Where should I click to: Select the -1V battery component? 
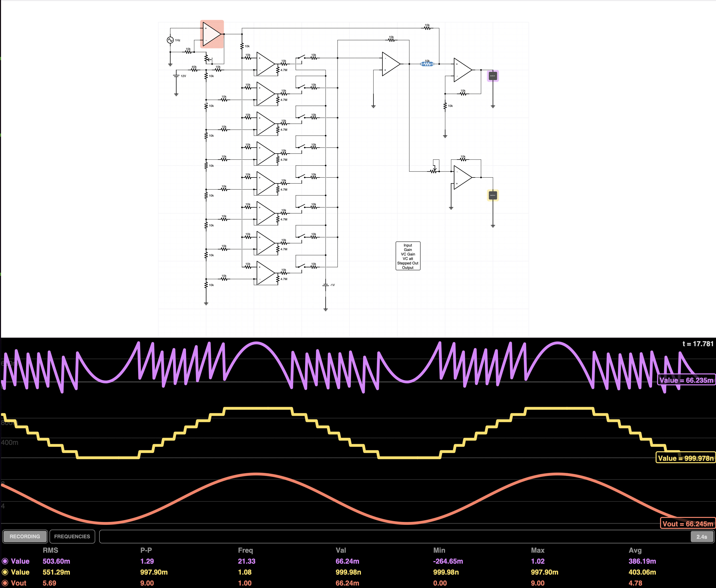(x=326, y=285)
